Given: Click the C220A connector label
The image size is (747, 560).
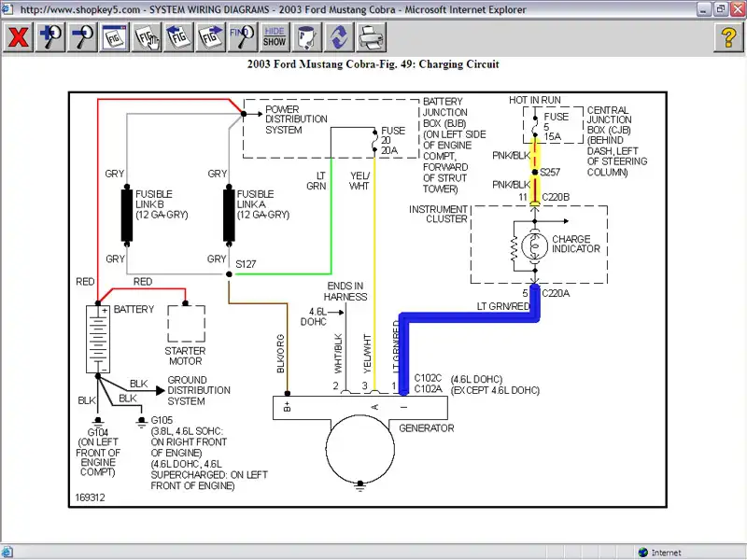Looking at the screenshot, I should point(556,293).
